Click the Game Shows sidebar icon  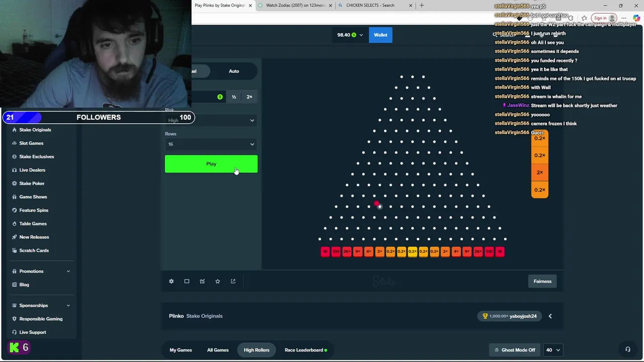14,197
